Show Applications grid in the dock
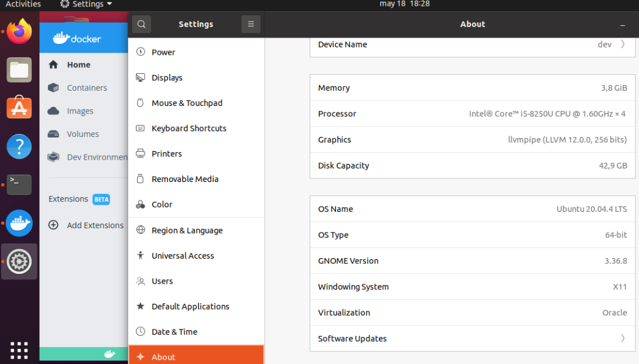 pos(19,350)
